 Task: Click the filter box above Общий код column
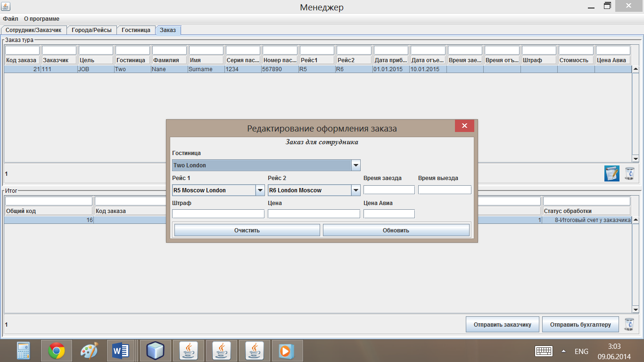pos(49,201)
